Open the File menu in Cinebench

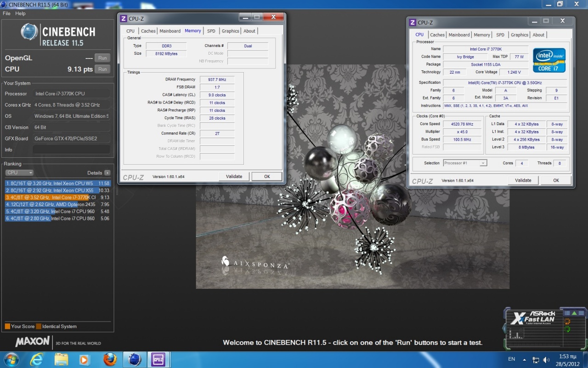[6, 13]
